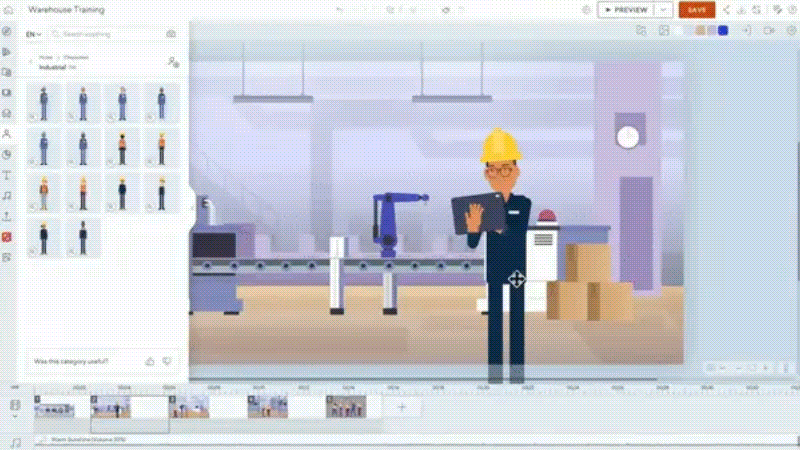Click the share icon right of Save
The image size is (800, 450).
click(x=726, y=10)
